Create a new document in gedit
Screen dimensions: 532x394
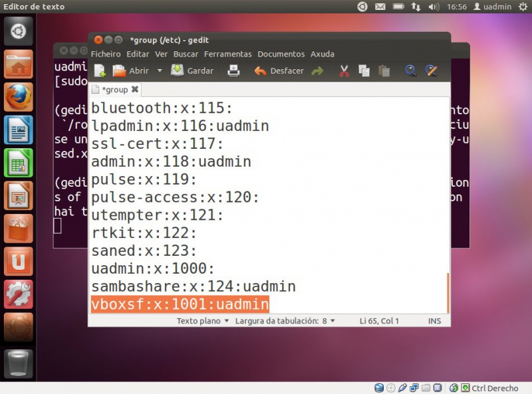pyautogui.click(x=100, y=71)
